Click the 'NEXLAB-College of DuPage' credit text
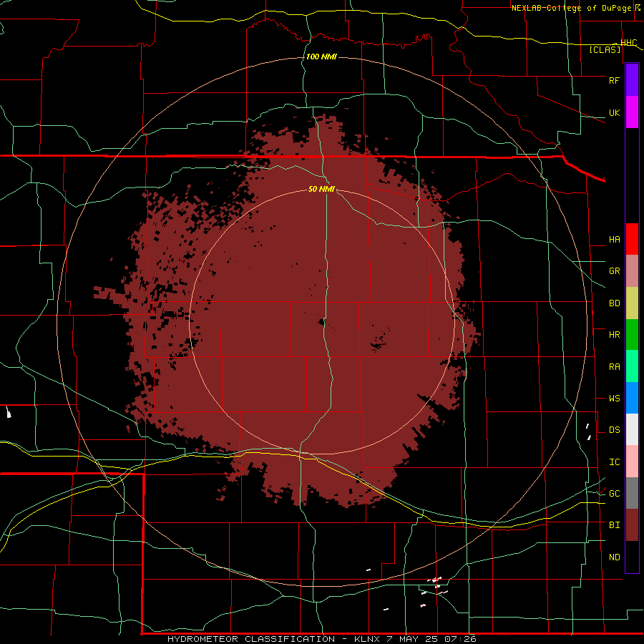The width and height of the screenshot is (644, 644). click(571, 8)
